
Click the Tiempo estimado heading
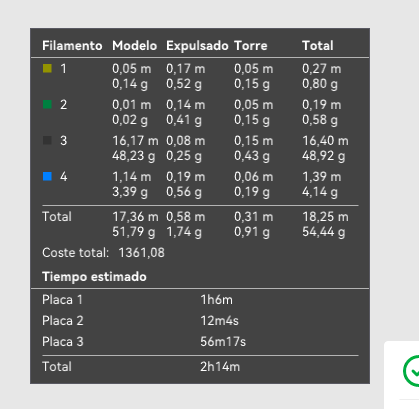(x=94, y=277)
